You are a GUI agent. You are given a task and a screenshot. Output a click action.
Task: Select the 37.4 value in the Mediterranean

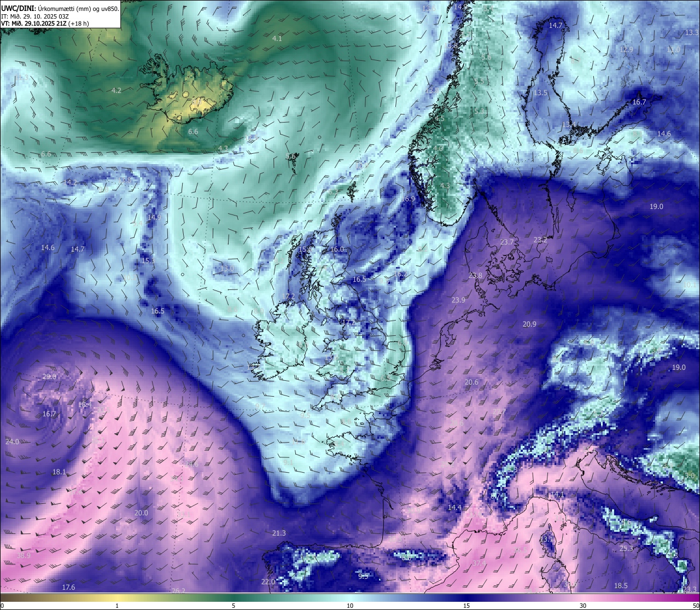tap(479, 563)
